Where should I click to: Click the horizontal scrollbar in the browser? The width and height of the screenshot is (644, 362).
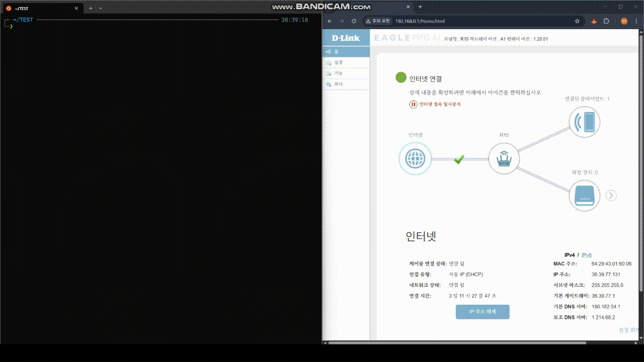(x=457, y=343)
